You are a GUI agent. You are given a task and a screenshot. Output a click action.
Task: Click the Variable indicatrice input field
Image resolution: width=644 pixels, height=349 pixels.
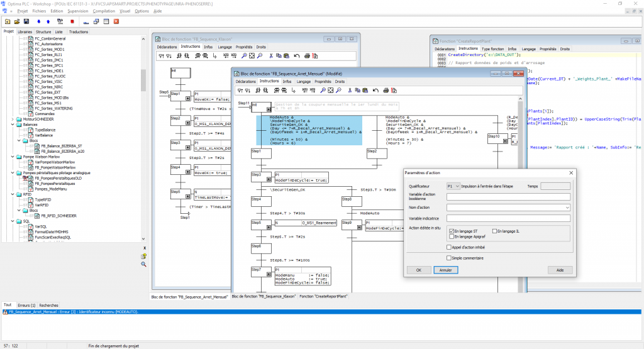[x=508, y=218]
